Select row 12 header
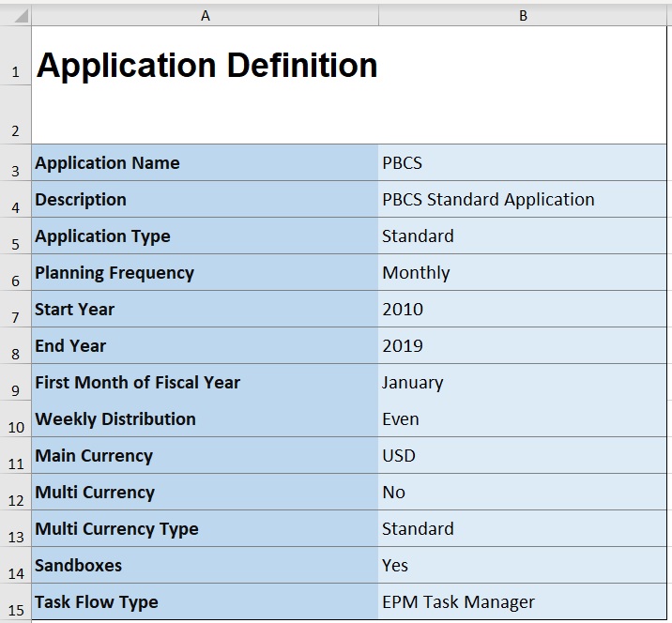Viewport: 672px width, 623px height. (x=15, y=492)
